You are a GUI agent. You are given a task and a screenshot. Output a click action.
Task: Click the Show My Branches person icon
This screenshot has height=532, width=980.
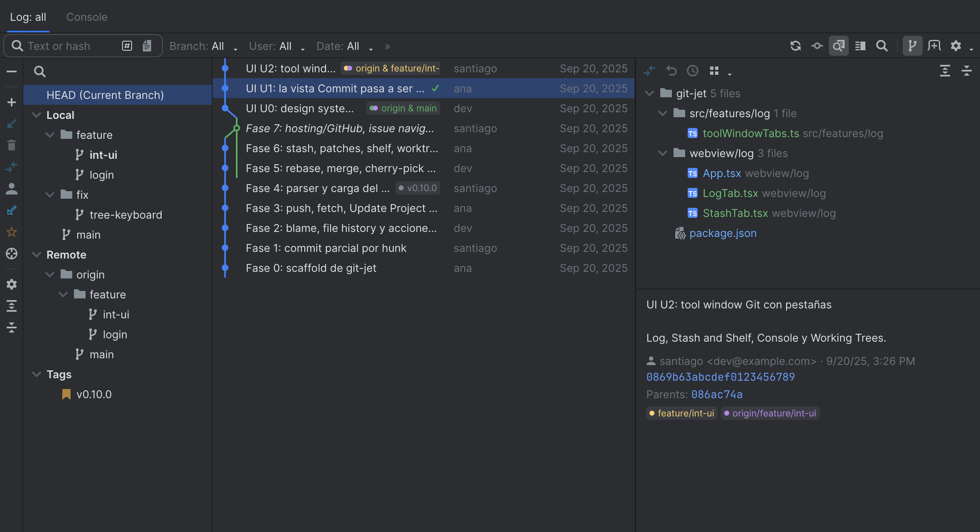(12, 189)
